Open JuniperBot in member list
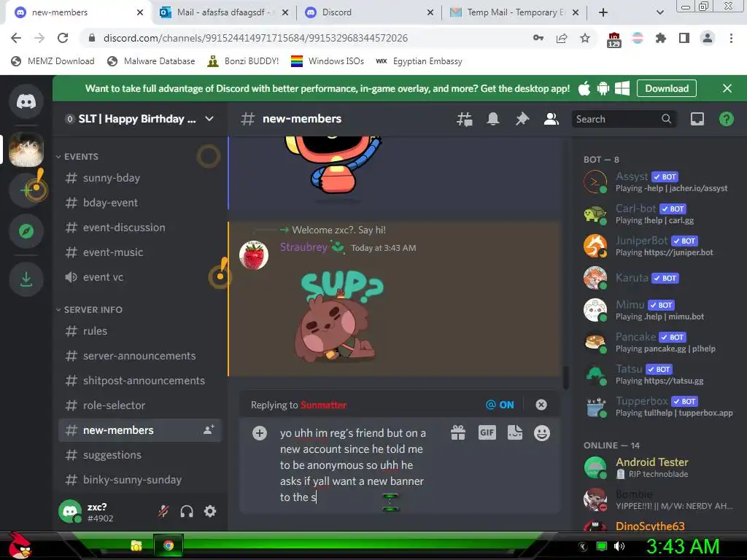747x560 pixels. pos(659,246)
